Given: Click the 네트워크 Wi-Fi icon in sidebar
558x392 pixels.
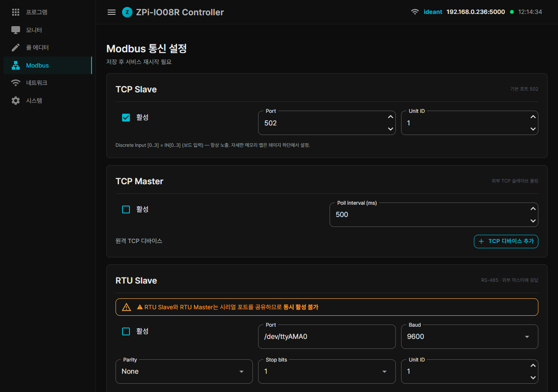Looking at the screenshot, I should click(16, 83).
